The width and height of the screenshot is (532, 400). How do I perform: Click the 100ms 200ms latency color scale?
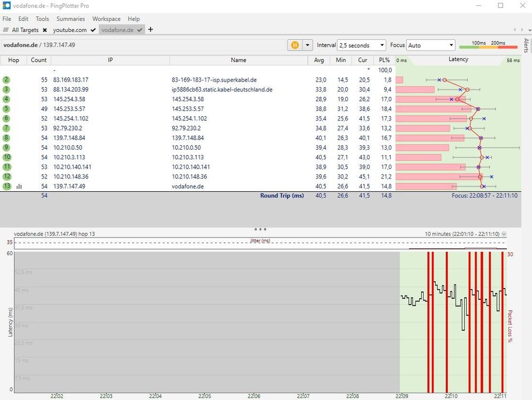(488, 45)
